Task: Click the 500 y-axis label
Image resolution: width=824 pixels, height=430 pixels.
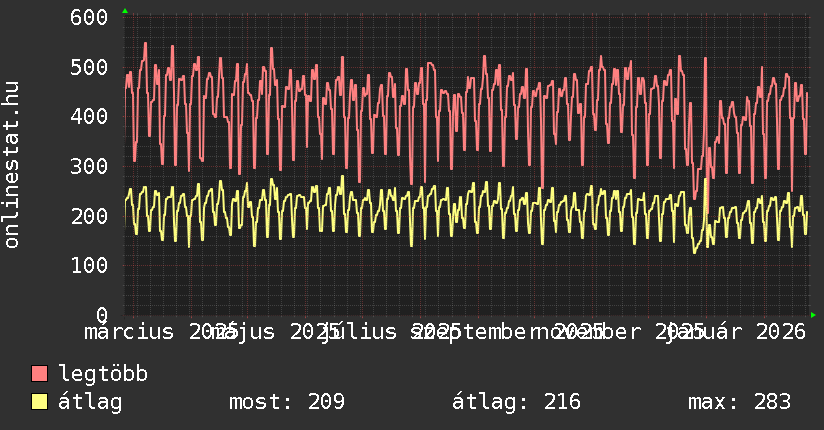Action: [90, 67]
